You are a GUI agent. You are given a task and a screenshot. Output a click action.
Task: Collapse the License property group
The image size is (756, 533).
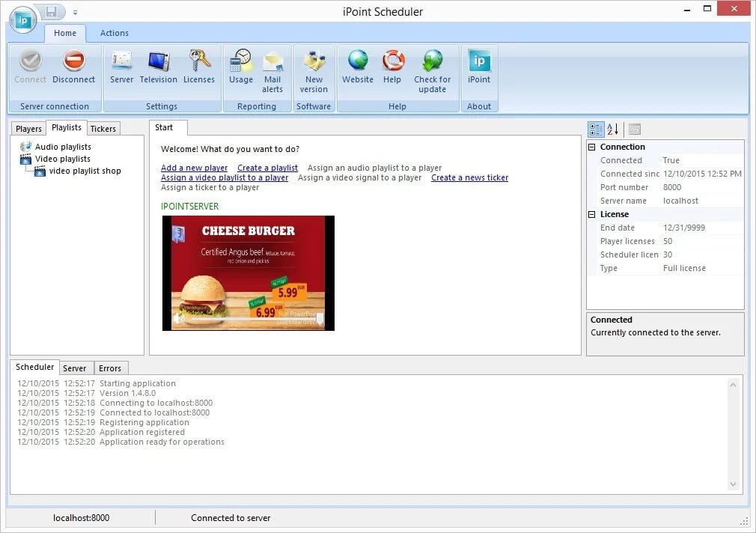click(x=592, y=215)
